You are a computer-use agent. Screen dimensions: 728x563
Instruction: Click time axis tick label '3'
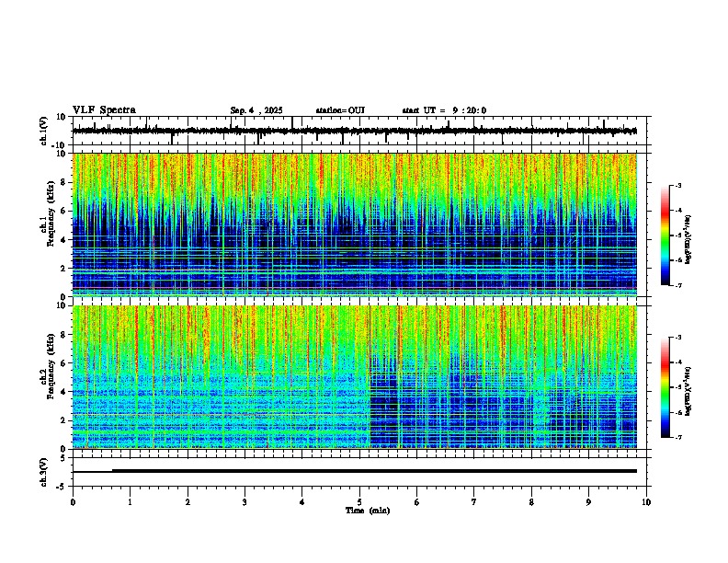pos(245,502)
